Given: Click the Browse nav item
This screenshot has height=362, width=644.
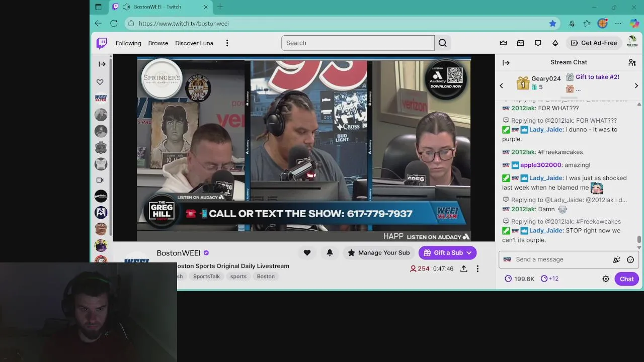Looking at the screenshot, I should [x=158, y=43].
